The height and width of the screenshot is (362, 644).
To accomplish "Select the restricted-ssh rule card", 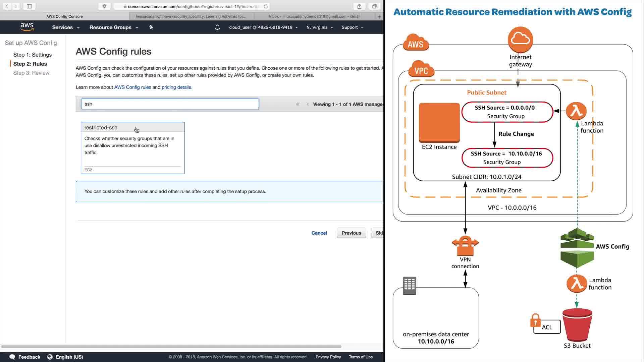I will [132, 147].
